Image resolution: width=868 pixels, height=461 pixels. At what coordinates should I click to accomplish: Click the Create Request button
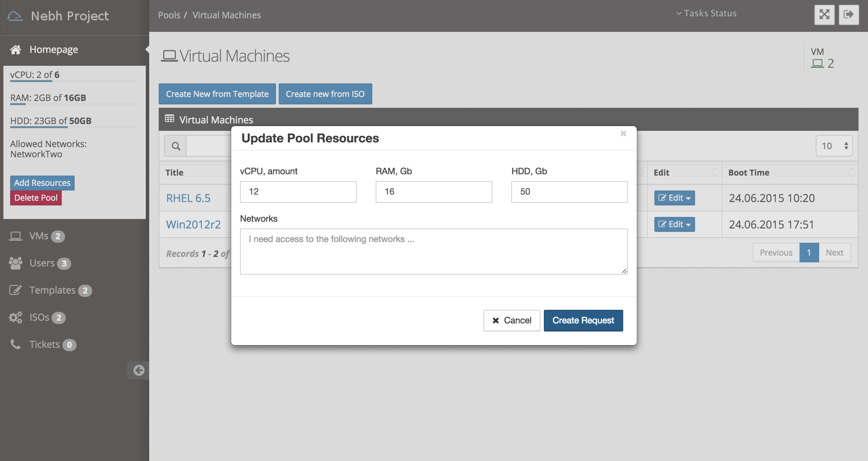click(583, 320)
